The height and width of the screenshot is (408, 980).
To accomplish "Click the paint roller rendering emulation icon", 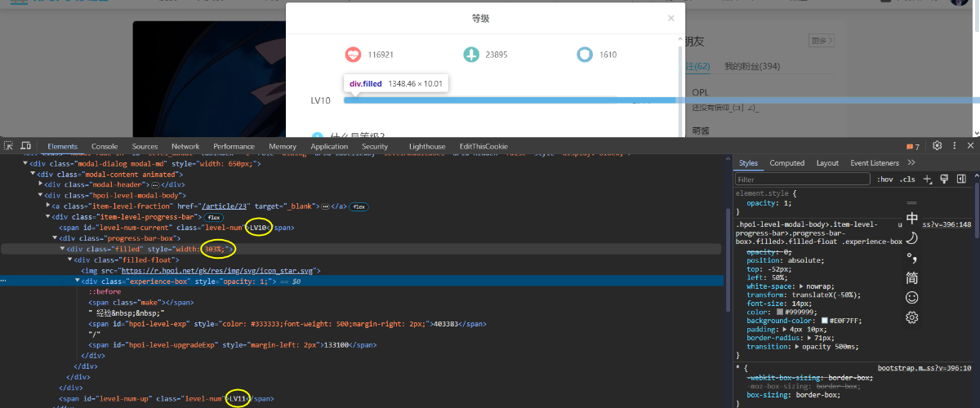I will pyautogui.click(x=943, y=179).
